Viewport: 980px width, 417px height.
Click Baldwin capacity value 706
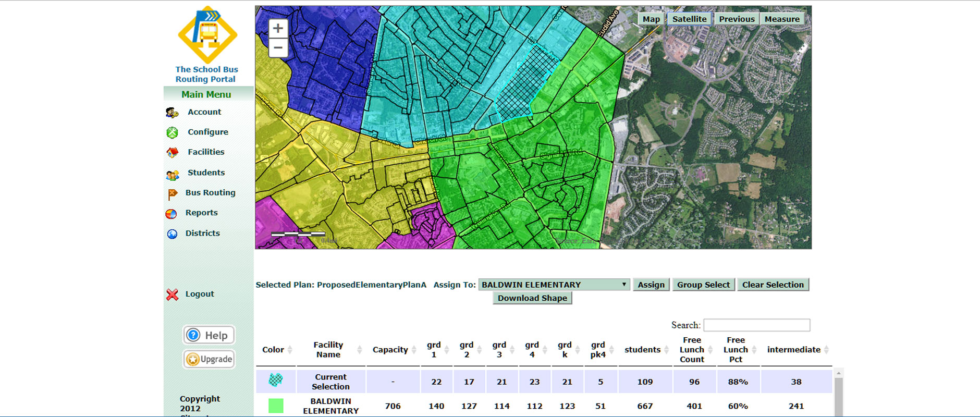click(393, 406)
